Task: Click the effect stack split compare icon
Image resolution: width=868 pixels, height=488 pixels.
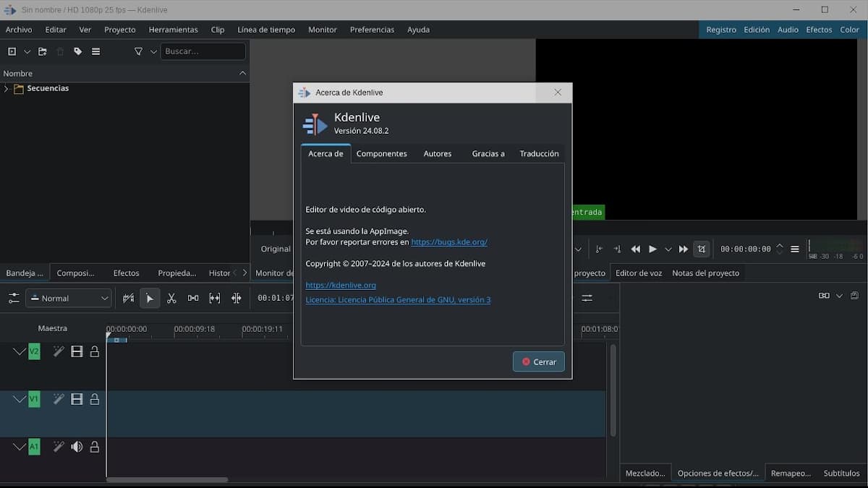Action: coord(824,296)
